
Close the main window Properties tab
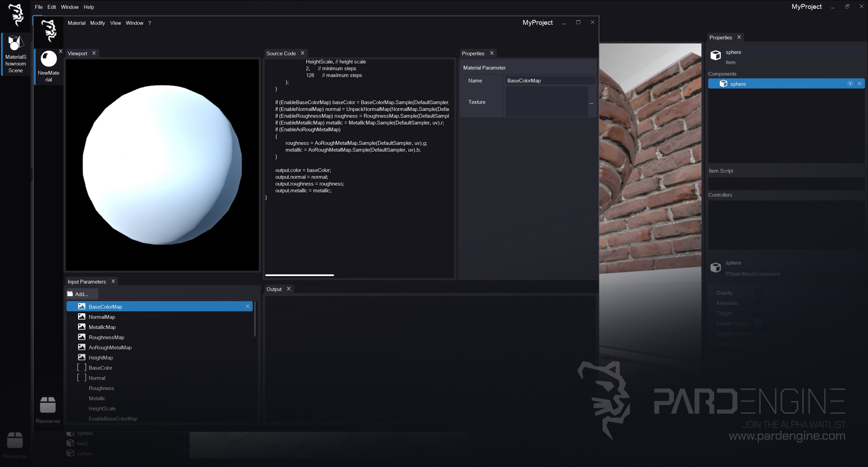739,37
